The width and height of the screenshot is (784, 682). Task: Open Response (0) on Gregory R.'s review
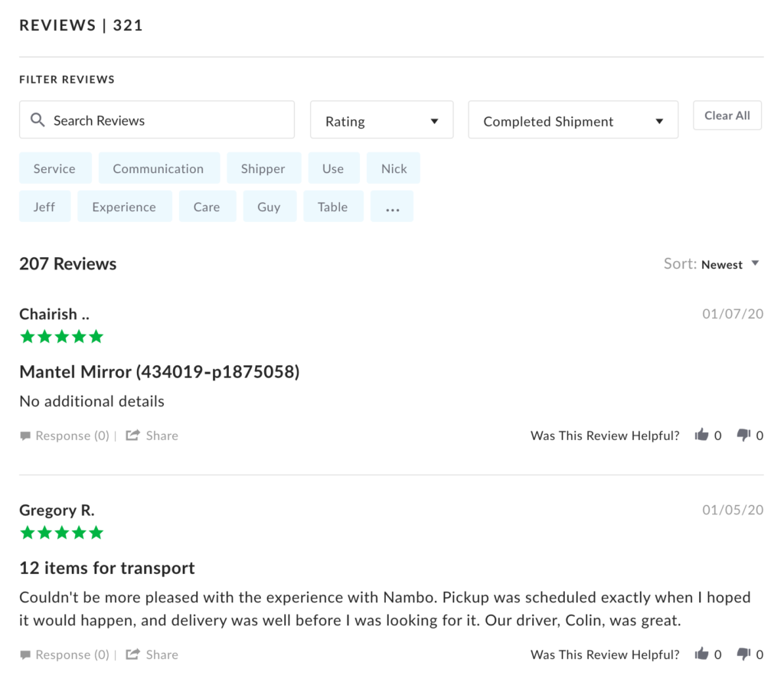pyautogui.click(x=65, y=654)
